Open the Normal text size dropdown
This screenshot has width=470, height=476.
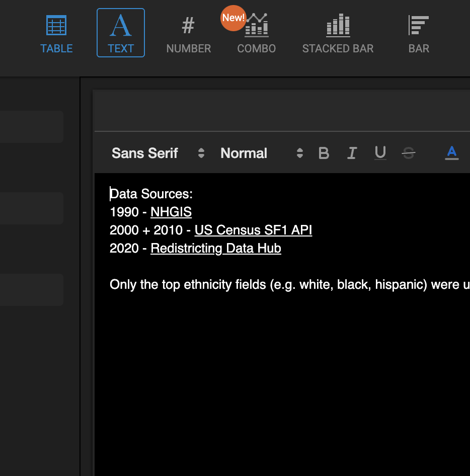(262, 153)
